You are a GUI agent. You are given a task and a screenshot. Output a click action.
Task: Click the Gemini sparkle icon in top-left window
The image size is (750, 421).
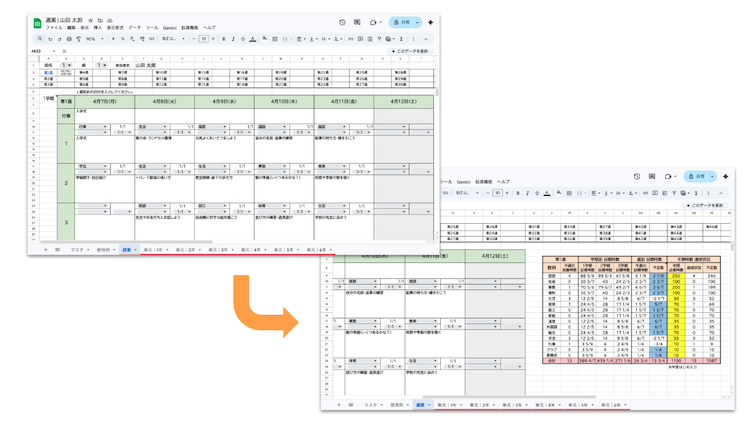[431, 22]
